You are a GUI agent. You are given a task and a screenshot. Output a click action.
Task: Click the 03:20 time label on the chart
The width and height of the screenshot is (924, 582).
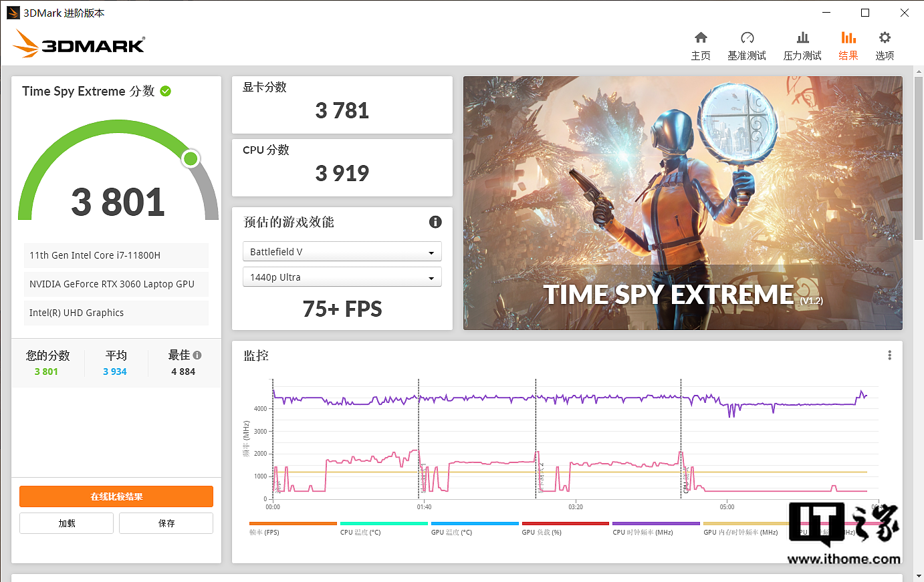point(576,507)
